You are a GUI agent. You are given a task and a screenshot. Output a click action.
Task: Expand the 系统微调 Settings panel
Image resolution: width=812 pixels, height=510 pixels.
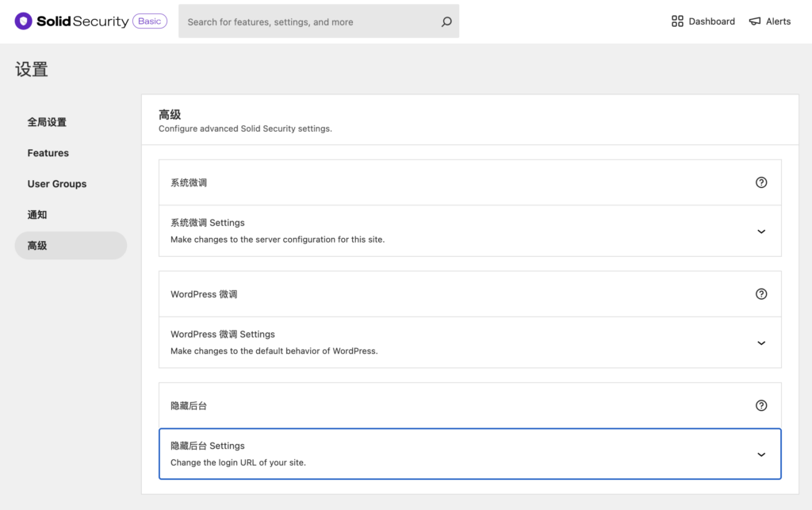tap(761, 231)
